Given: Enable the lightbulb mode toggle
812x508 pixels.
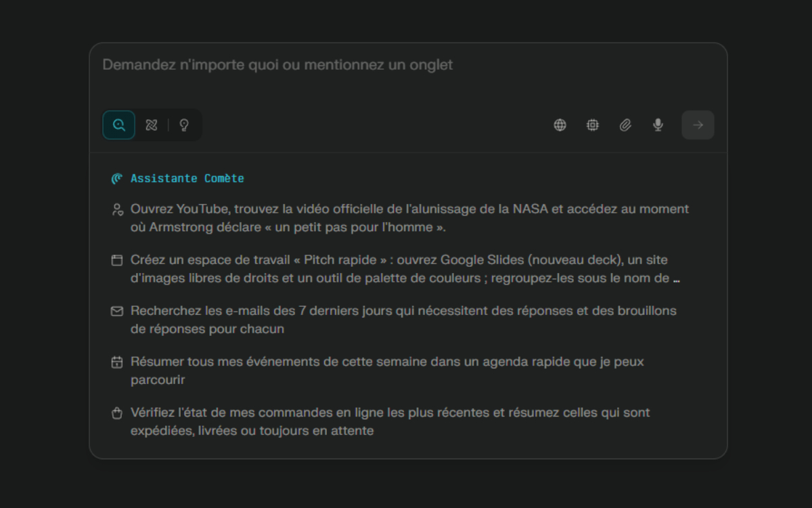Looking at the screenshot, I should point(182,125).
